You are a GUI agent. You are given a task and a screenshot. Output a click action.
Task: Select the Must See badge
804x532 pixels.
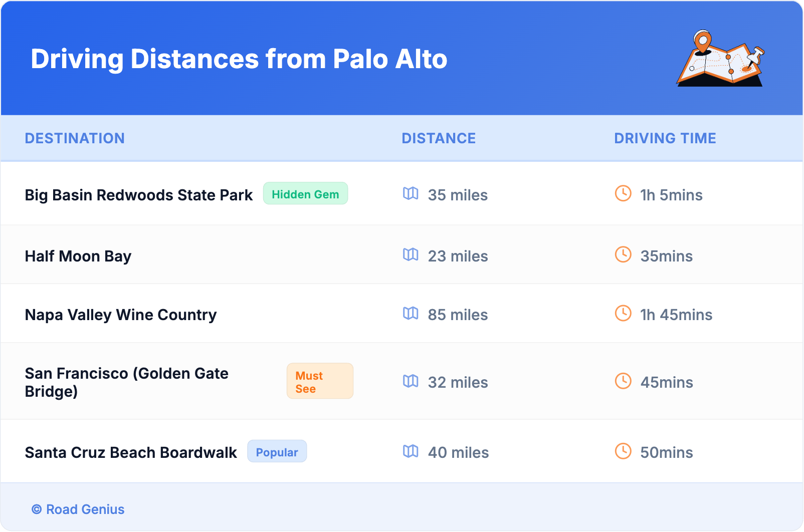[x=320, y=382]
